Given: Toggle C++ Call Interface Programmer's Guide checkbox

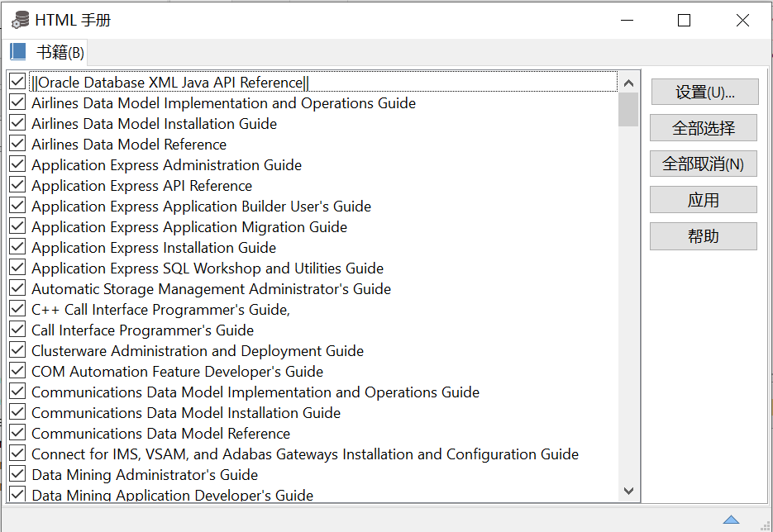Looking at the screenshot, I should click(17, 309).
